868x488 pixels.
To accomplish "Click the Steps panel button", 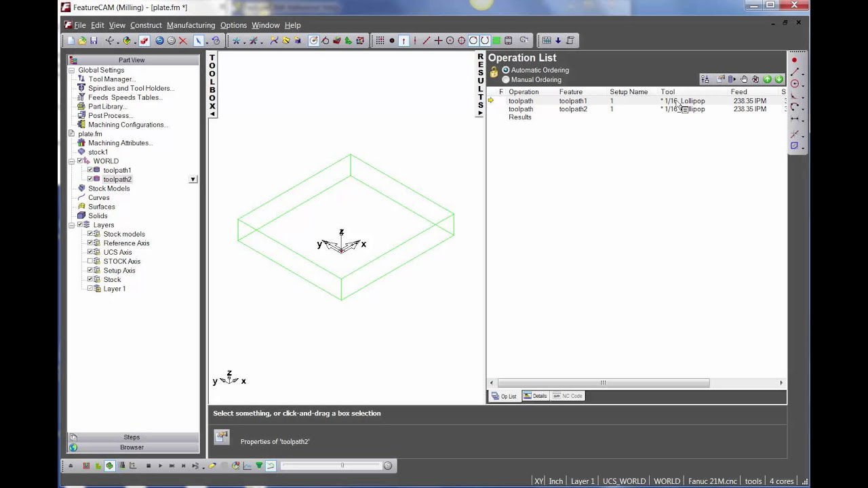I will click(x=132, y=437).
